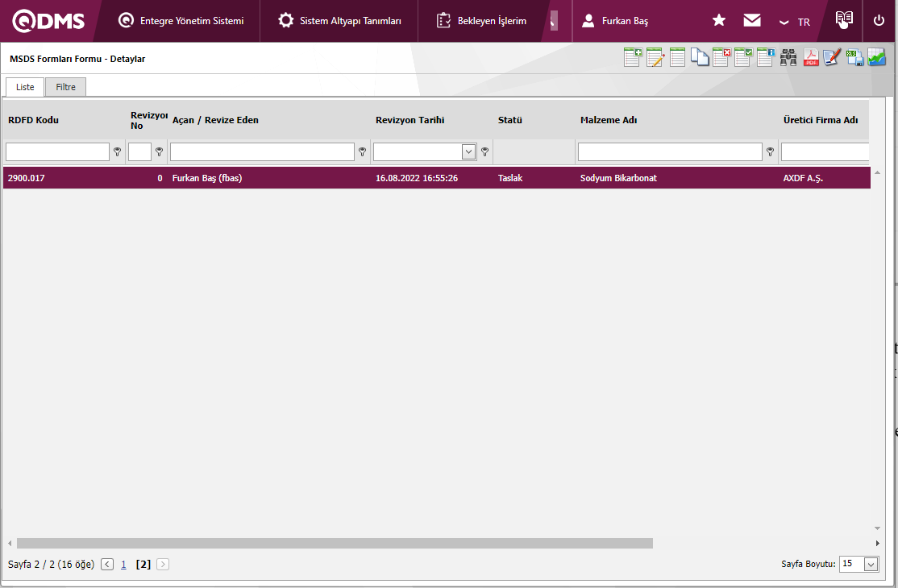Viewport: 898px width, 588px height.
Task: Click the copy record icon
Action: [x=699, y=57]
